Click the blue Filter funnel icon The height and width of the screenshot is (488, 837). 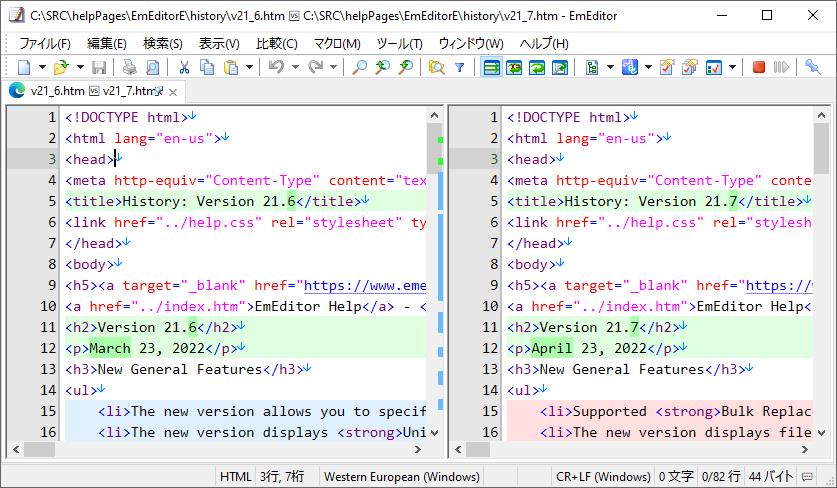(x=460, y=67)
